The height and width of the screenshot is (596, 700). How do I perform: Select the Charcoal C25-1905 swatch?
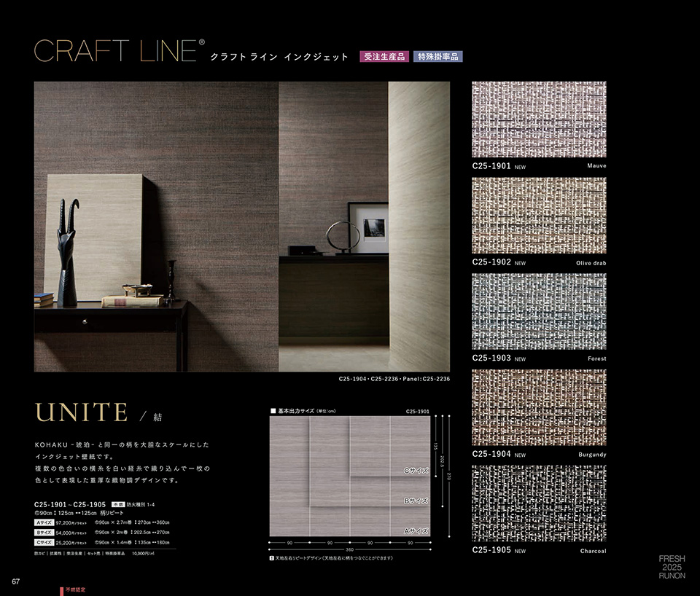[539, 503]
